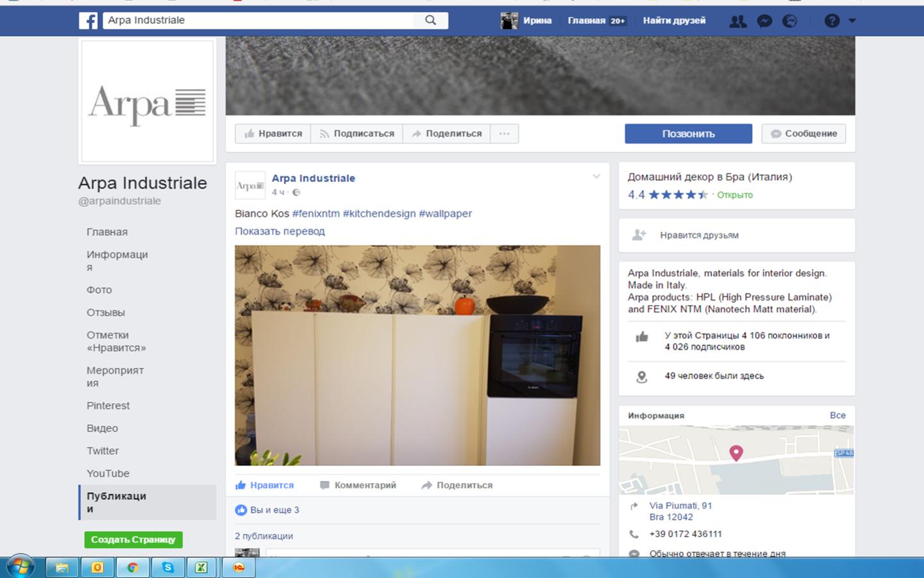This screenshot has height=578, width=924.
Task: Send a message with Сообщение button
Action: (803, 133)
